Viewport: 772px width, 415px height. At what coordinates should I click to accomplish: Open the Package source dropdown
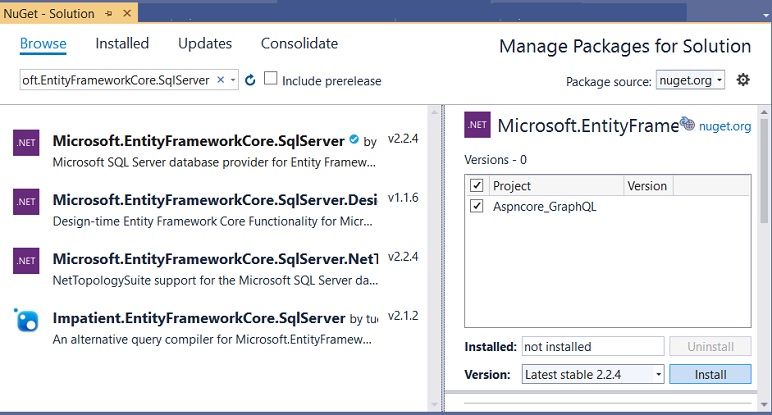pyautogui.click(x=690, y=81)
